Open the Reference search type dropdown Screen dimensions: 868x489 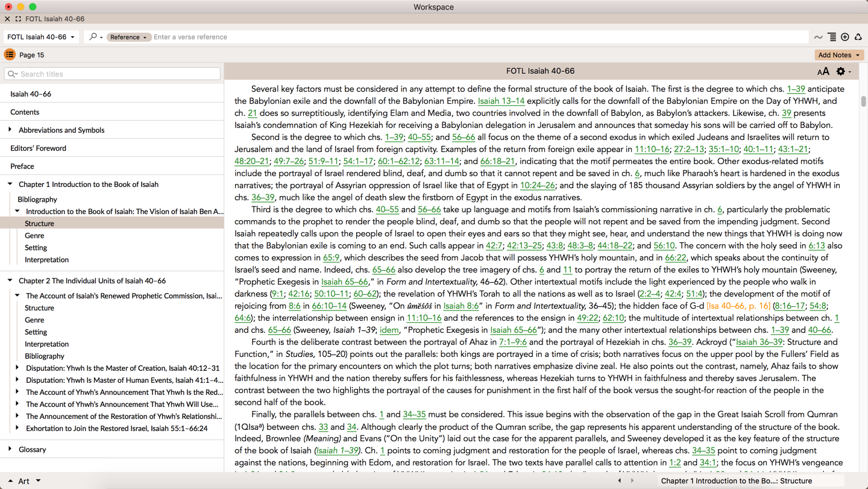click(x=128, y=37)
